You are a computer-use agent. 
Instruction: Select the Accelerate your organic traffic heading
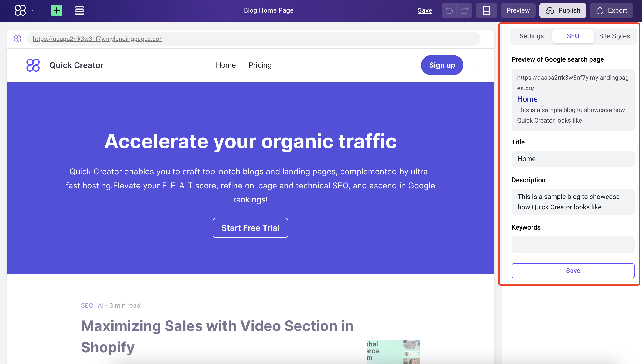click(251, 141)
